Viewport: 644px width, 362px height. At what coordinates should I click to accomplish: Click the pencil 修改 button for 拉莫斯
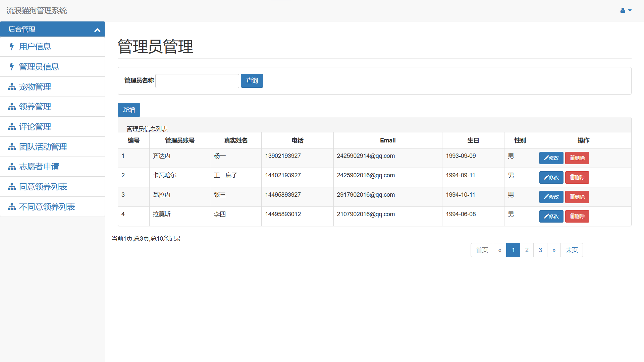tap(551, 216)
